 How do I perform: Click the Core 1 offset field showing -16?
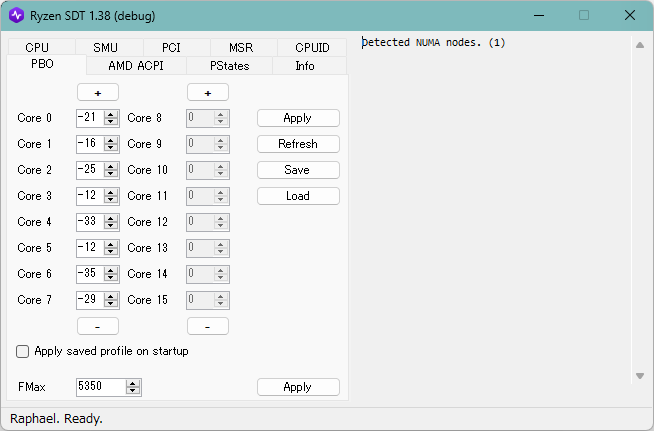[90, 144]
